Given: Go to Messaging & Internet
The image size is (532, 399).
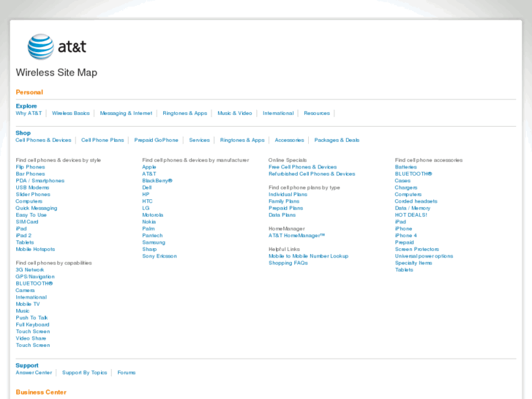Looking at the screenshot, I should tap(126, 113).
